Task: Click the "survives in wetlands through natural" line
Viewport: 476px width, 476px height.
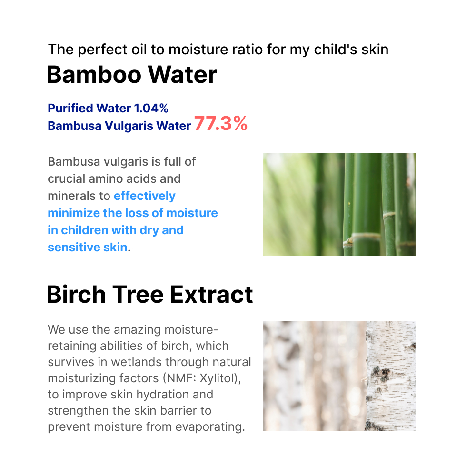Action: (149, 362)
